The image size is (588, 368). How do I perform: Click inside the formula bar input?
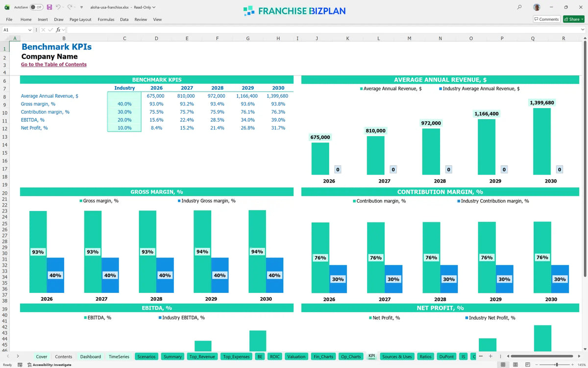pyautogui.click(x=322, y=30)
